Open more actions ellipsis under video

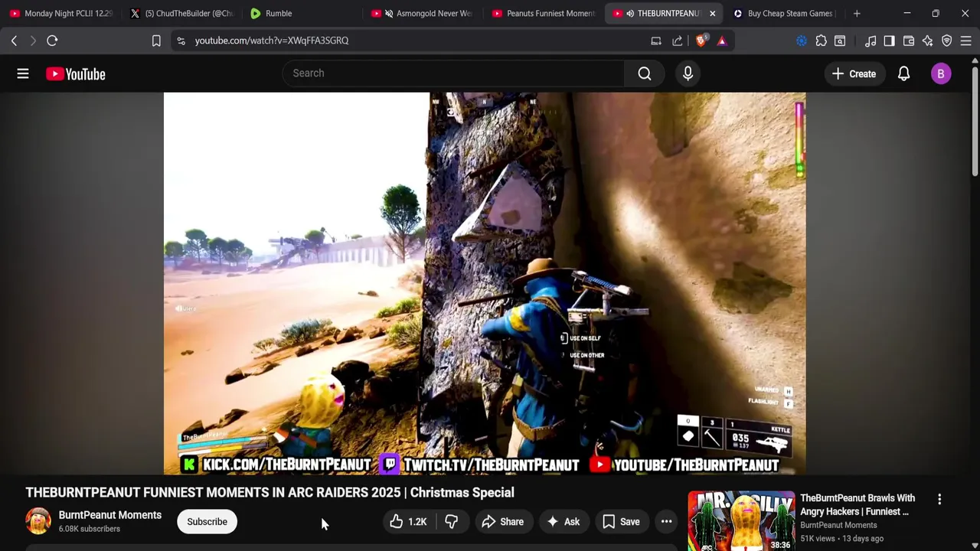coord(666,522)
